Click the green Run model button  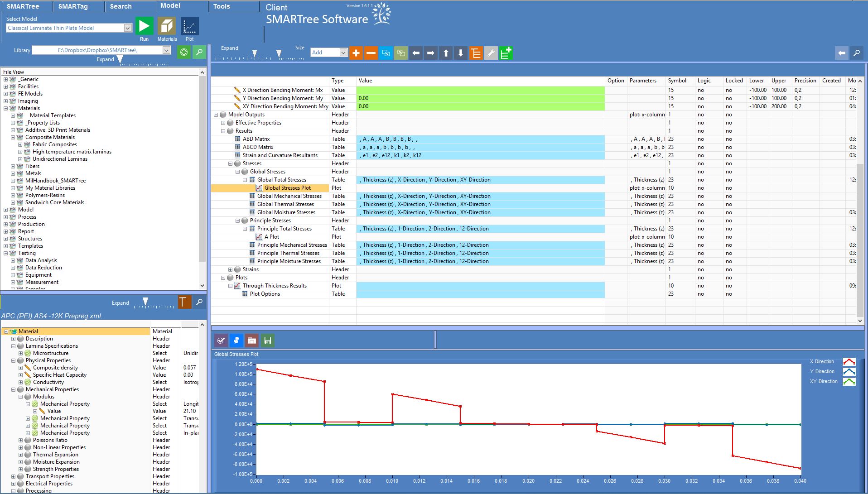click(x=144, y=26)
